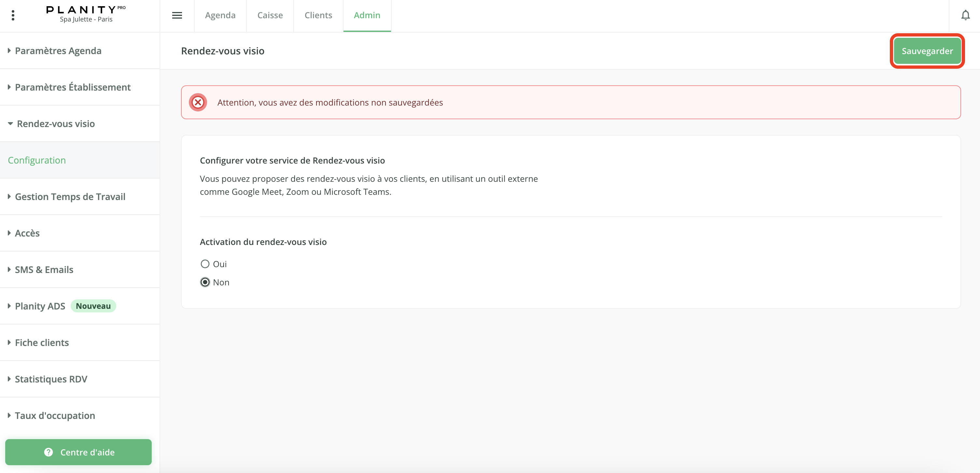980x473 pixels.
Task: Click the notification bell icon
Action: 965,15
